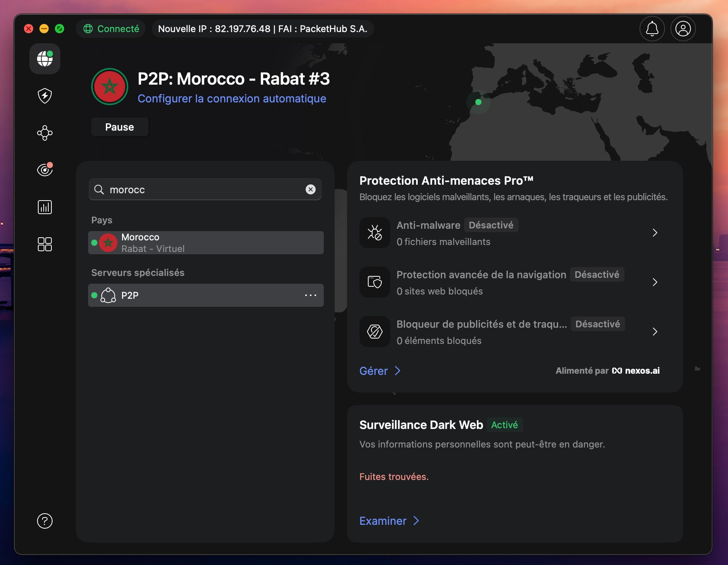Open P2P server options ellipsis menu
728x565 pixels.
click(310, 295)
